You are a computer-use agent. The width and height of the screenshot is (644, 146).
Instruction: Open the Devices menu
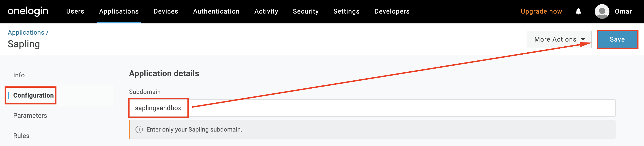pos(166,11)
